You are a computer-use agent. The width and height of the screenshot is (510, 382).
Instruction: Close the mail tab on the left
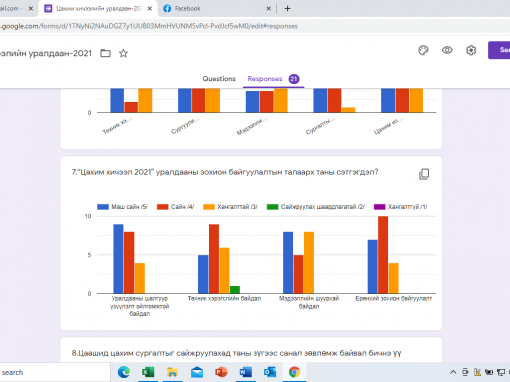tap(31, 9)
